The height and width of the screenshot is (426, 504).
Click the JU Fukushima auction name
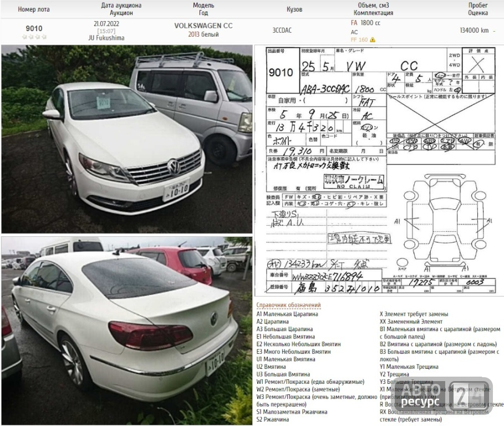106,38
